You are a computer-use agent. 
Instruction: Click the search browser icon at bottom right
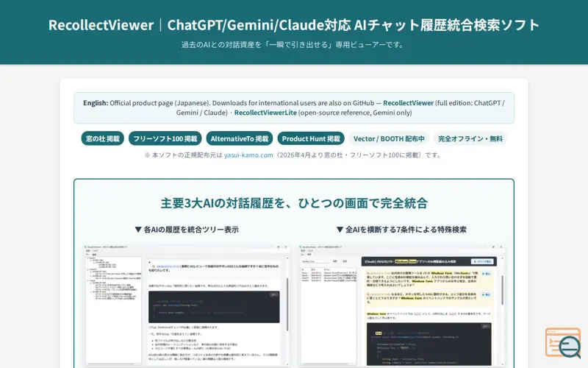tap(563, 343)
